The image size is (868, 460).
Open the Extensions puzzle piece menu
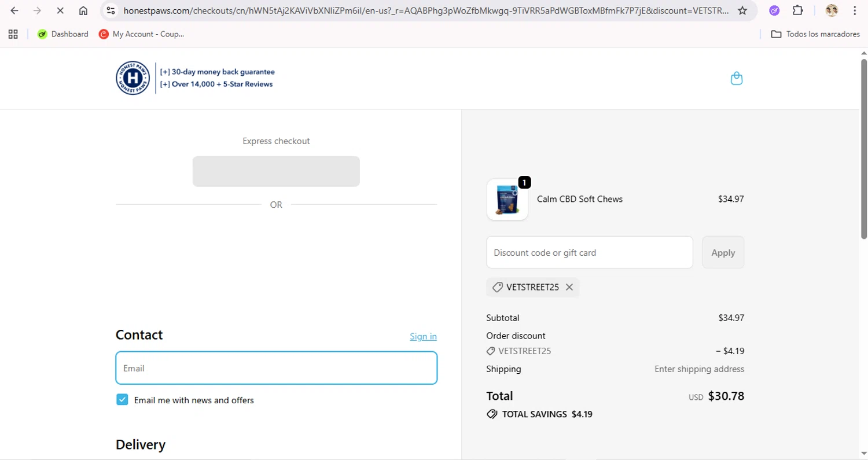[x=797, y=10]
